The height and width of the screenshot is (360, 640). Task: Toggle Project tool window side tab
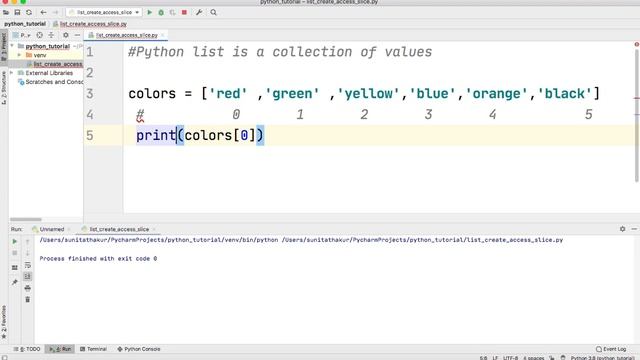(4, 46)
